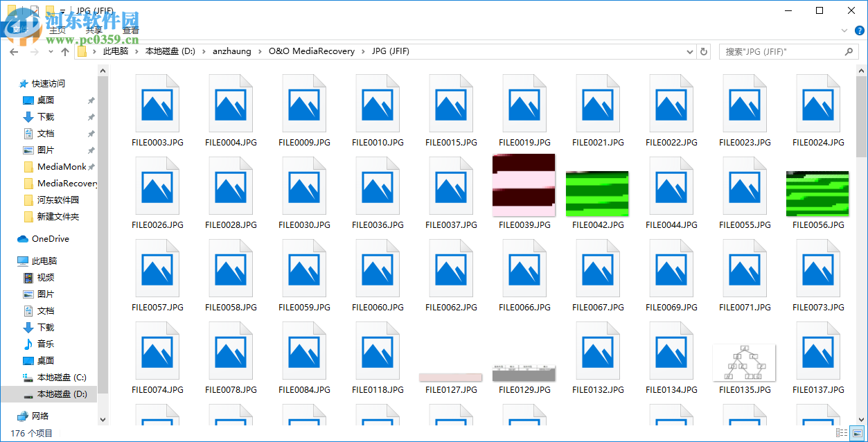Expand the address bar history dropdown
This screenshot has width=868, height=442.
click(689, 51)
